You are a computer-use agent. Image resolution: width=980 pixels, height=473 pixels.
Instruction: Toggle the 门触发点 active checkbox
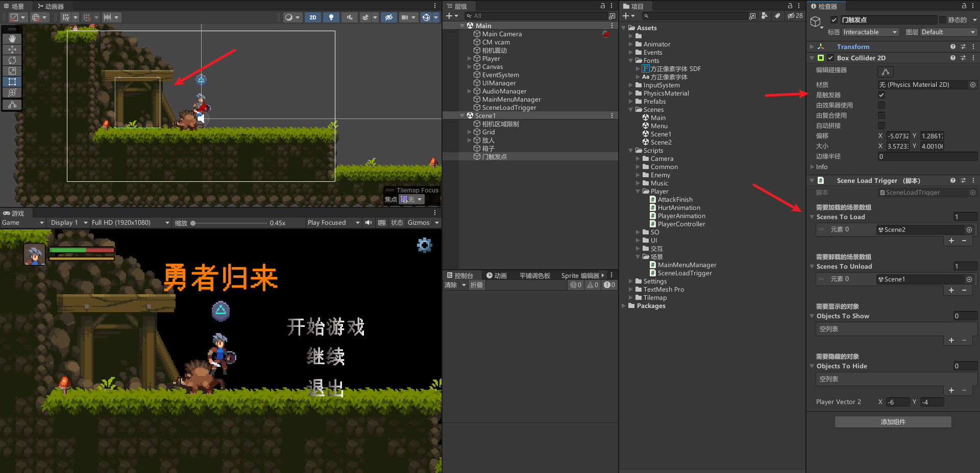coord(834,19)
